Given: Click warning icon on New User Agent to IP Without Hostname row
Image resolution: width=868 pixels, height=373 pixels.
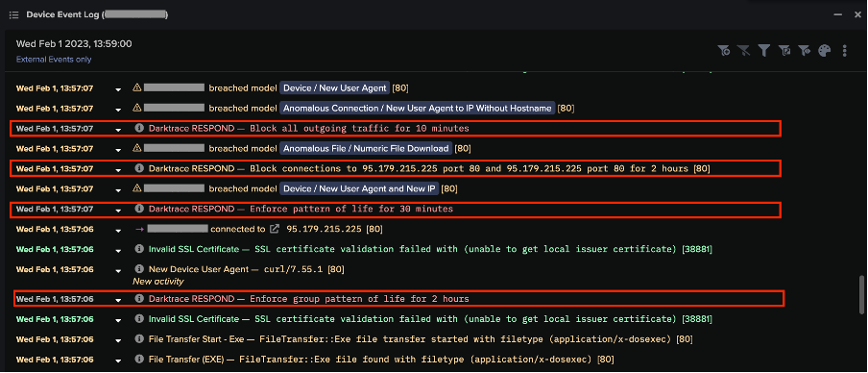Looking at the screenshot, I should point(137,108).
